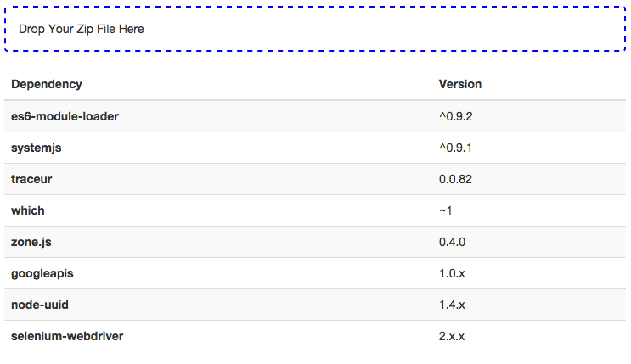Click the ^0.9.1 version value
This screenshot has height=364, width=631.
[455, 148]
